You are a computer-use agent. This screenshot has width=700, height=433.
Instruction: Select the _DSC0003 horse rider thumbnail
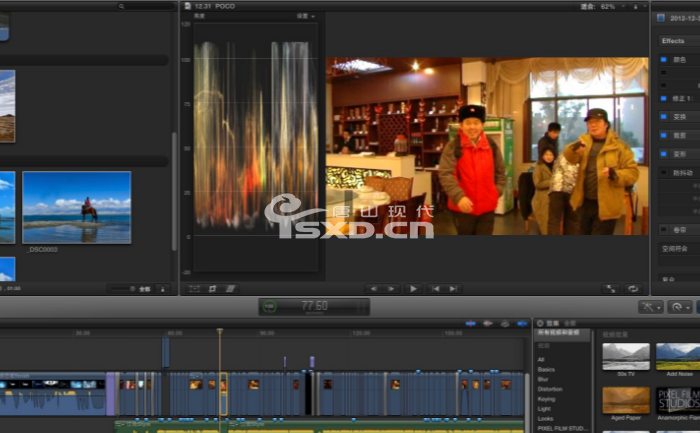click(77, 208)
